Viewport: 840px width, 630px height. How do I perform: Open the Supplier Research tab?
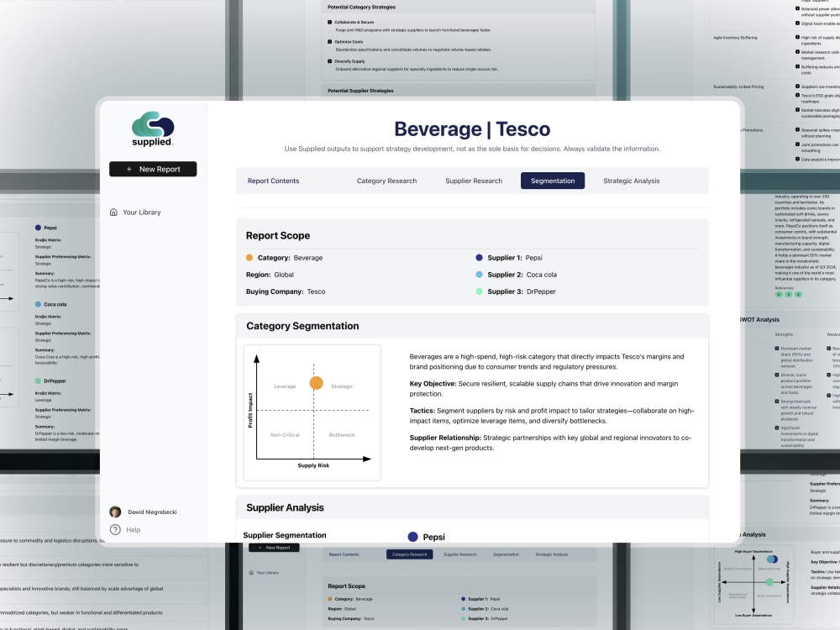474,181
